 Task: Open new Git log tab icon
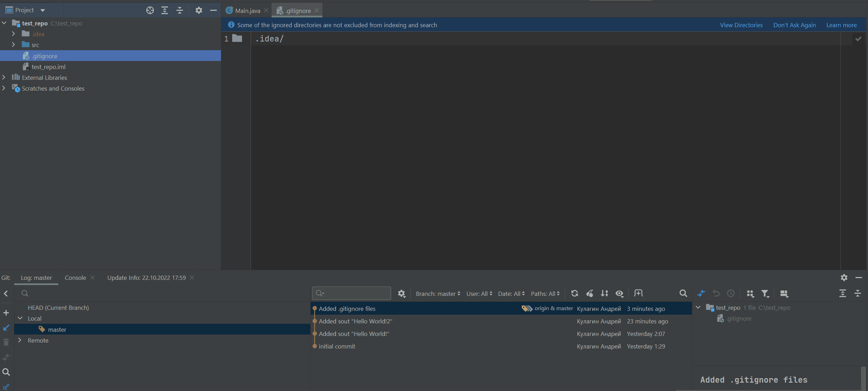(x=638, y=293)
